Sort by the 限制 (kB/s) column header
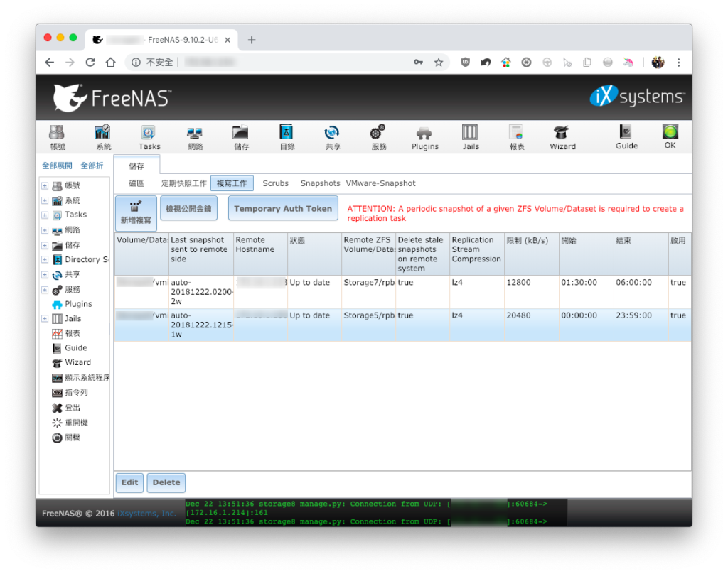The height and width of the screenshot is (574, 728). click(x=532, y=254)
